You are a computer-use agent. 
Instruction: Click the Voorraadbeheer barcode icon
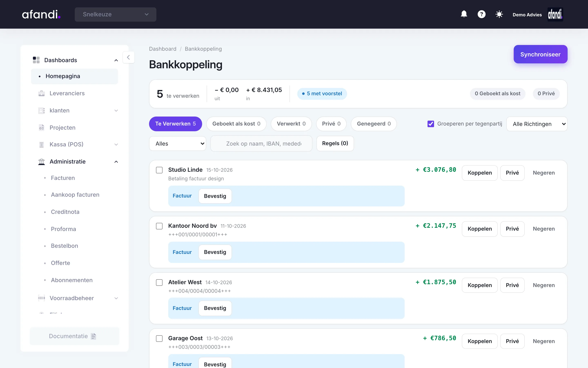42,298
